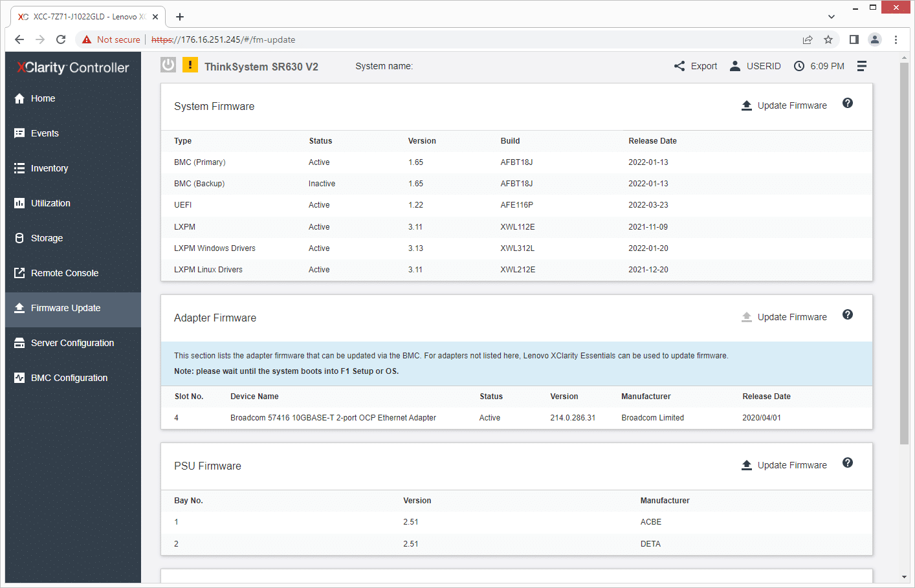Click the Events list icon
The image size is (915, 588).
(19, 133)
